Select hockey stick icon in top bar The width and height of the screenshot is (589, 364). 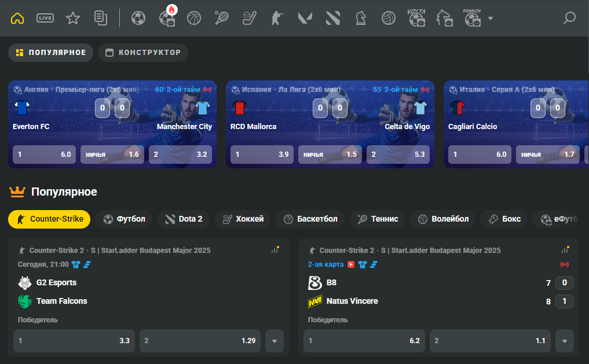[x=250, y=18]
